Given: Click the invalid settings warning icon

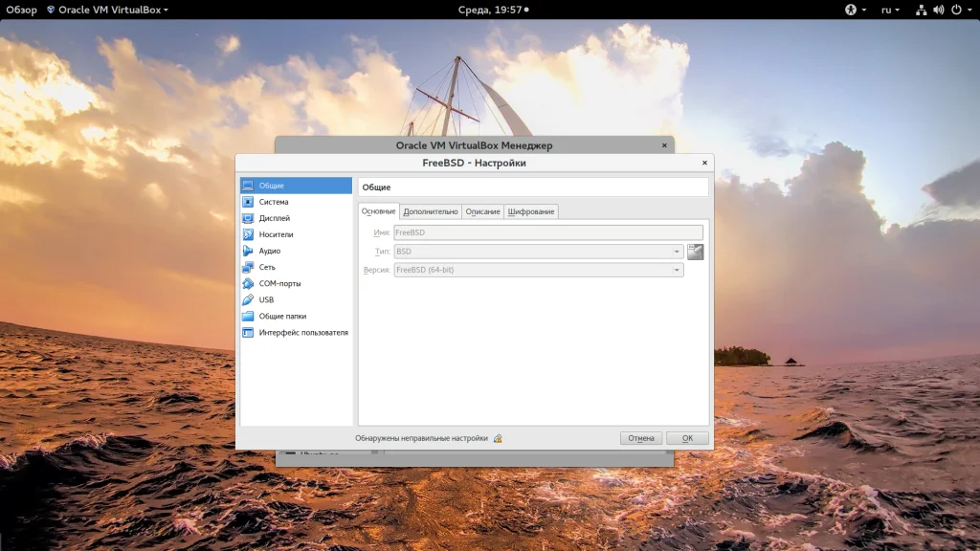Looking at the screenshot, I should [498, 438].
